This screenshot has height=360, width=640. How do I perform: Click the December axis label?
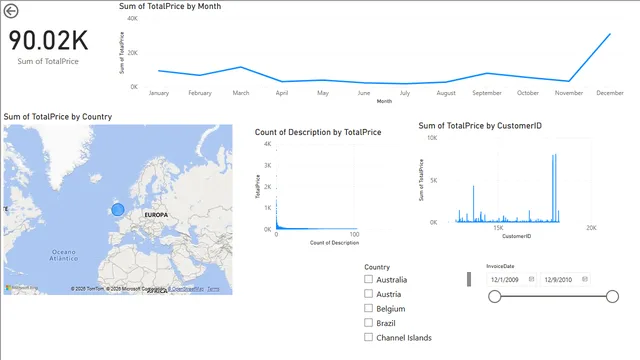610,93
